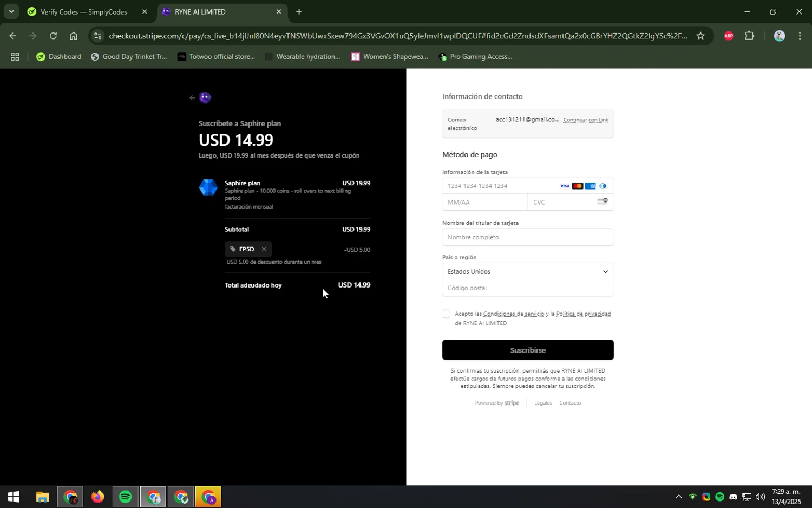Click the CVC card hint icon

point(603,201)
